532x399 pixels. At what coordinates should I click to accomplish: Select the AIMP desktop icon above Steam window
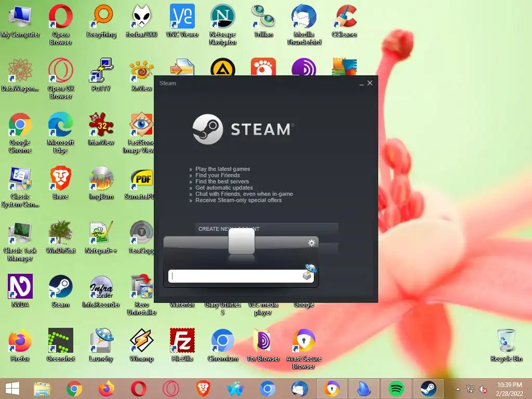tap(222, 67)
